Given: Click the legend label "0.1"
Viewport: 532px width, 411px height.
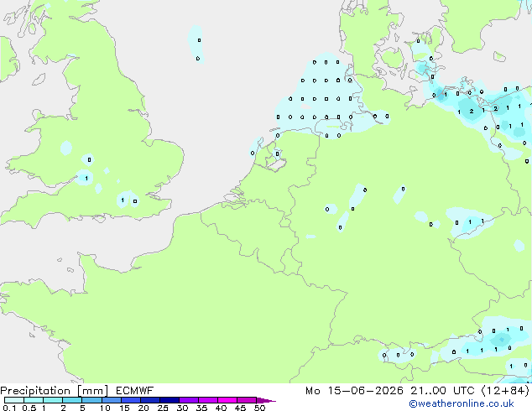Looking at the screenshot, I should point(9,408).
